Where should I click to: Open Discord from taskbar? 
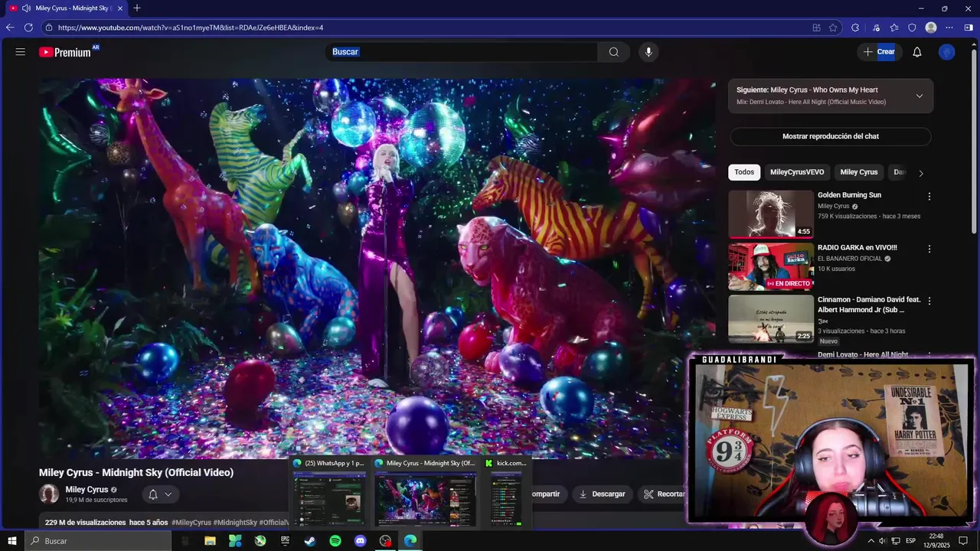(x=361, y=541)
